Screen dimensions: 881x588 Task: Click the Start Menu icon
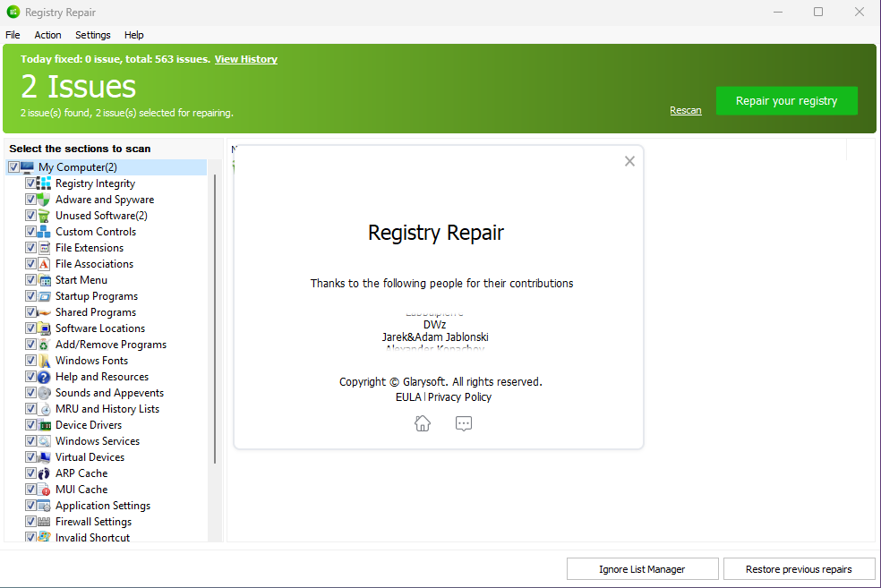coord(44,279)
